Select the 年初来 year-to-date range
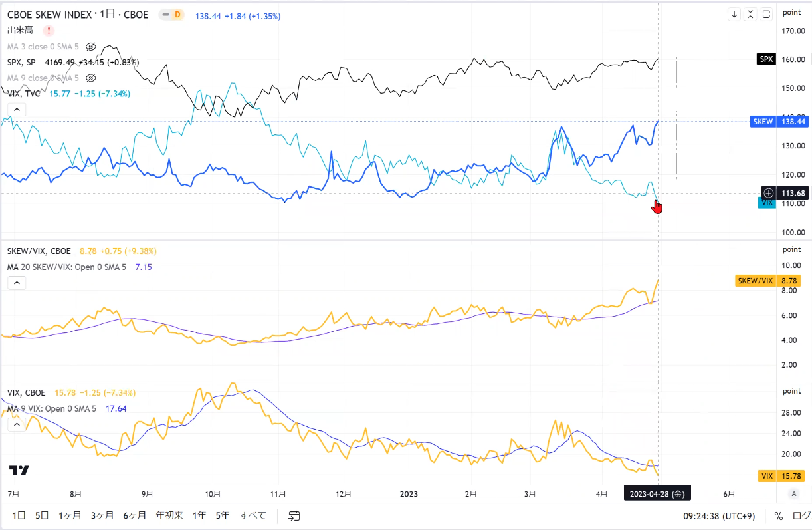 pyautogui.click(x=169, y=515)
